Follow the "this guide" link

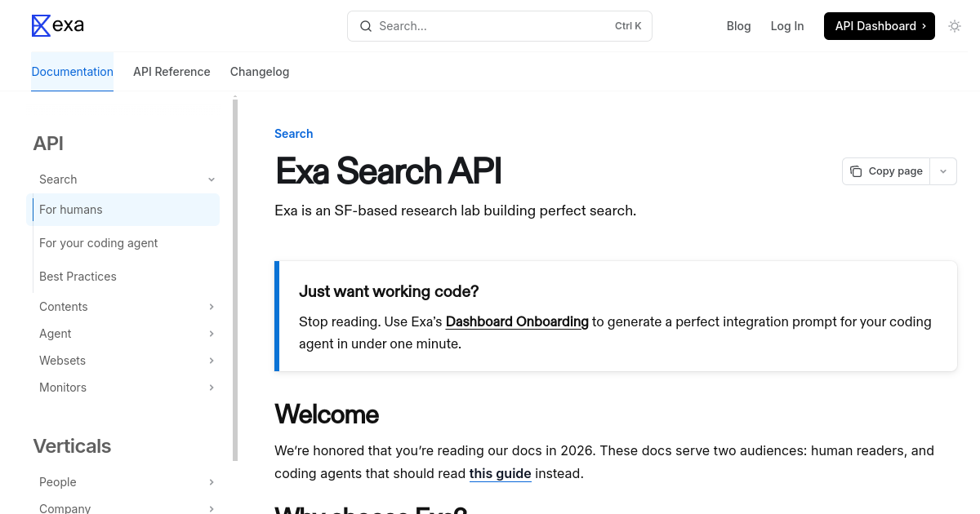pyautogui.click(x=501, y=473)
